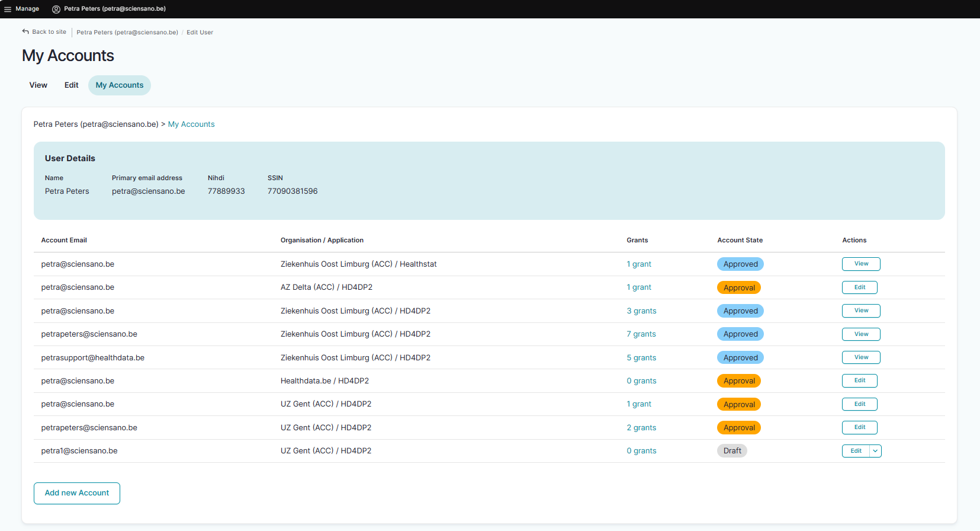View the Healthstat account
Screen dimensions: 980x531
(861, 264)
